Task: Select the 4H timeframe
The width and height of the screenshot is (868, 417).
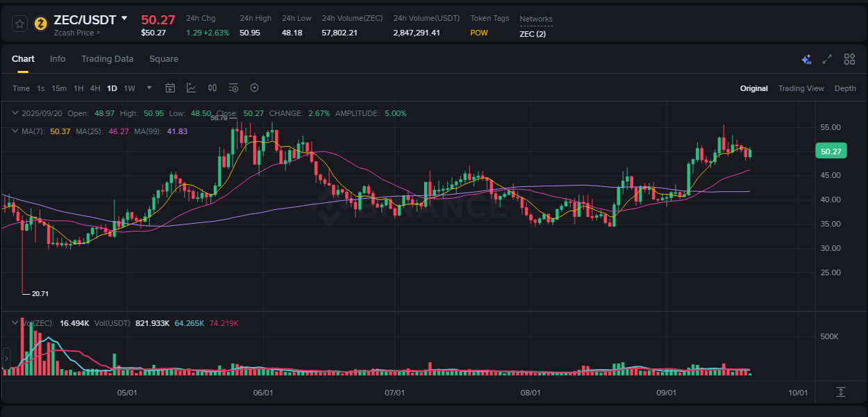Action: (94, 88)
